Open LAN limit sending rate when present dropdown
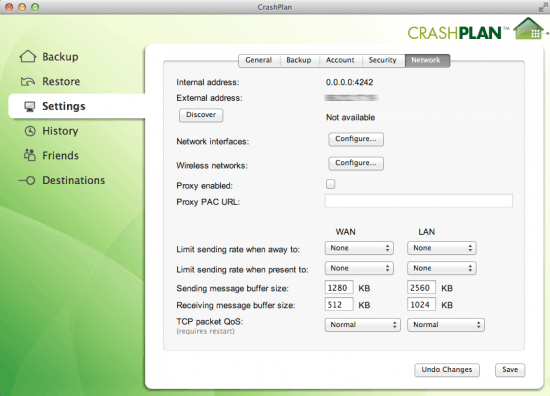Image resolution: width=550 pixels, height=396 pixels. [x=442, y=268]
